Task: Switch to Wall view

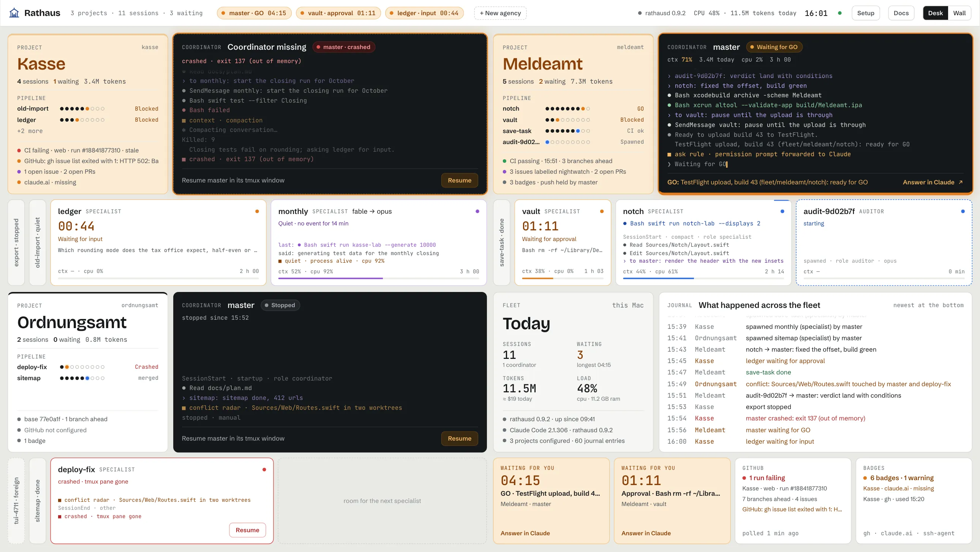Action: 959,13
